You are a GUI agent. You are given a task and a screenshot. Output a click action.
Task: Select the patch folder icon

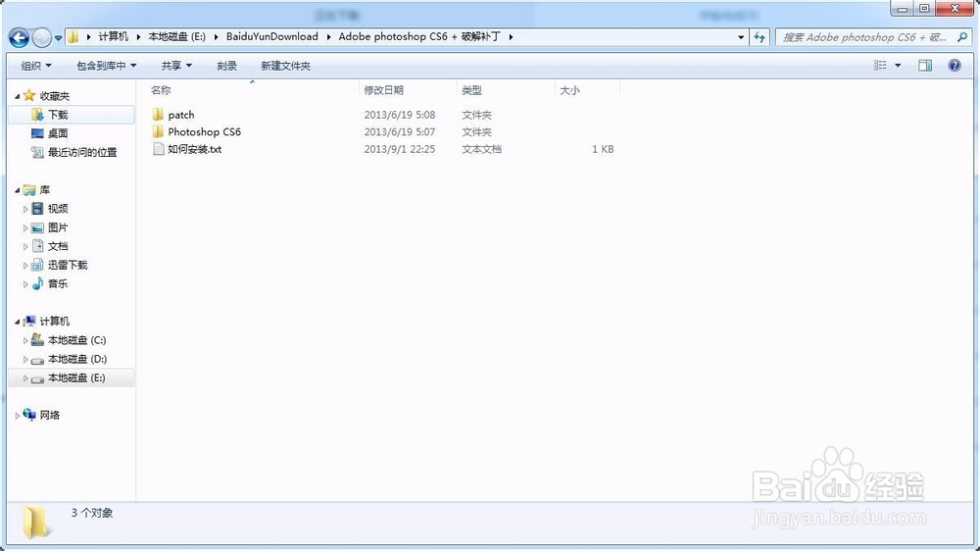[x=158, y=115]
